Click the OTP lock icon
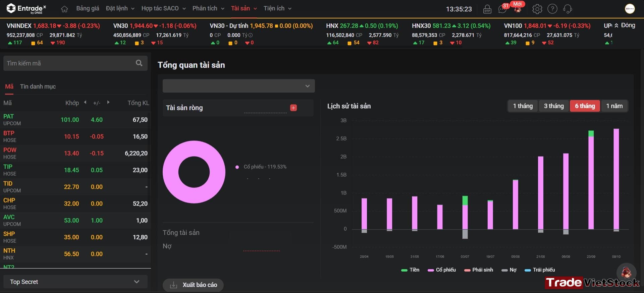 487,9
